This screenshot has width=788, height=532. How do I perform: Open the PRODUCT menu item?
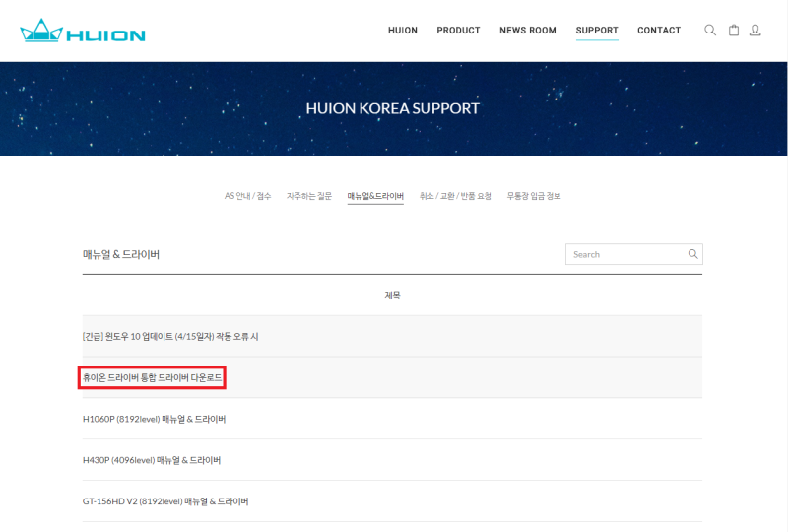click(458, 31)
